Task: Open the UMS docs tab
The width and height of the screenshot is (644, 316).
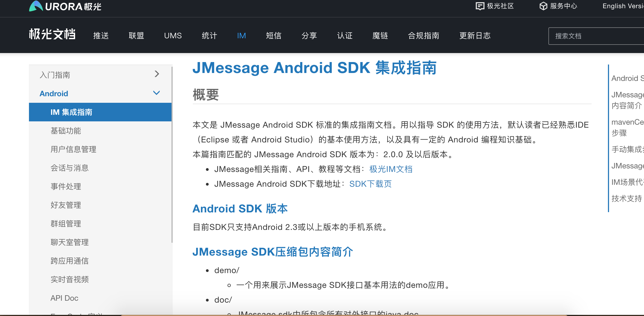Action: 173,36
